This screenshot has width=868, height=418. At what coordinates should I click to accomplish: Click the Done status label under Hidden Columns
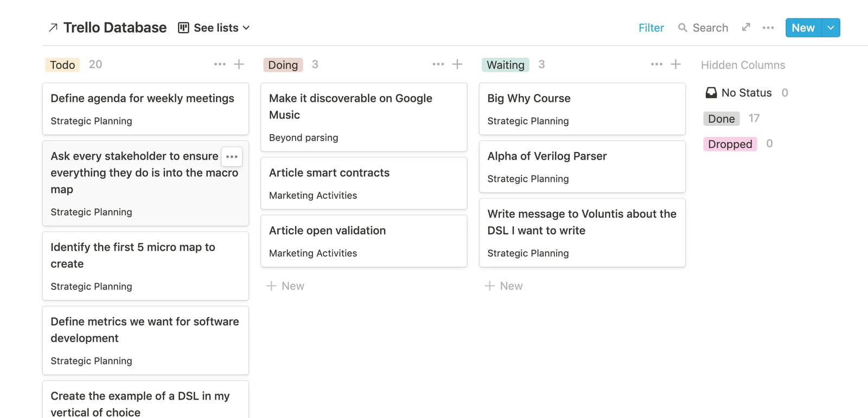pyautogui.click(x=721, y=118)
